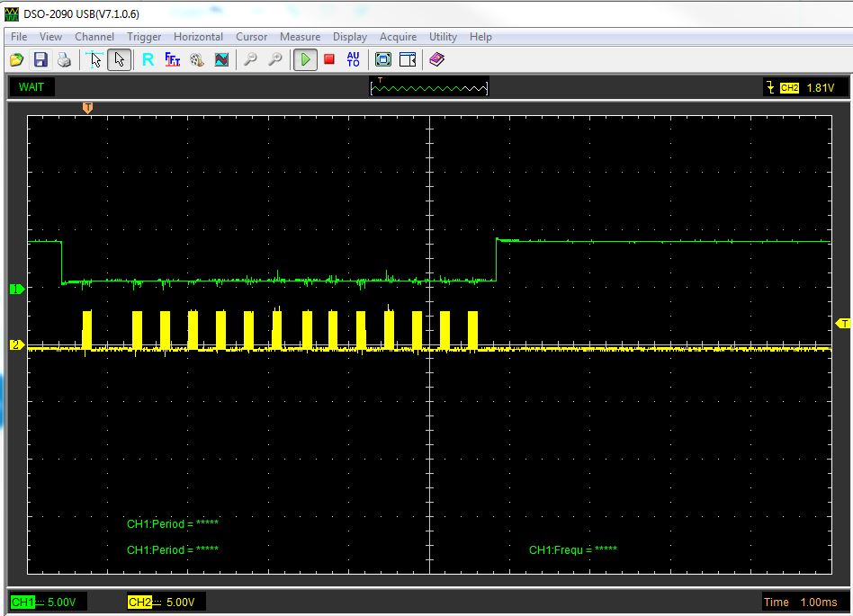Toggle the side control panel icon
The height and width of the screenshot is (616, 853).
pos(408,59)
